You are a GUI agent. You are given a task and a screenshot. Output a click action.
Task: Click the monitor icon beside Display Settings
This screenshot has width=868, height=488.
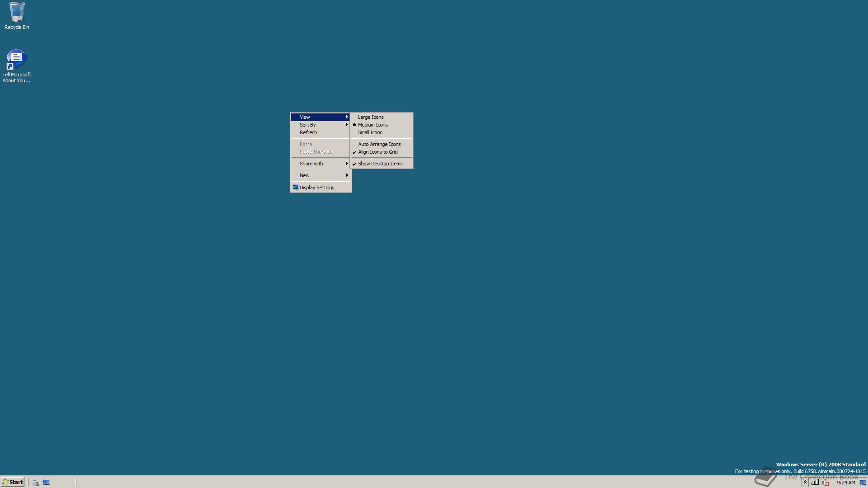click(x=295, y=188)
